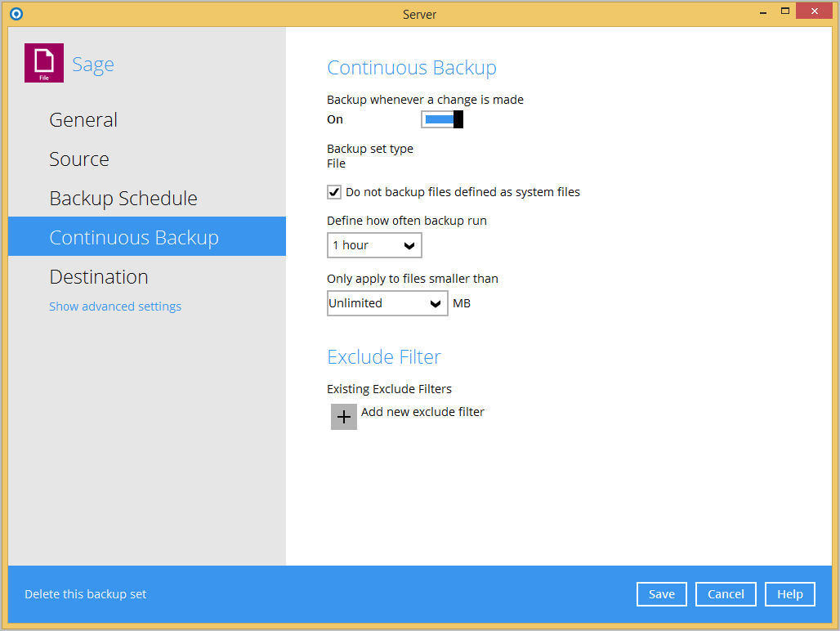
Task: Open the '1 hour' backup frequency dropdown
Action: click(374, 245)
